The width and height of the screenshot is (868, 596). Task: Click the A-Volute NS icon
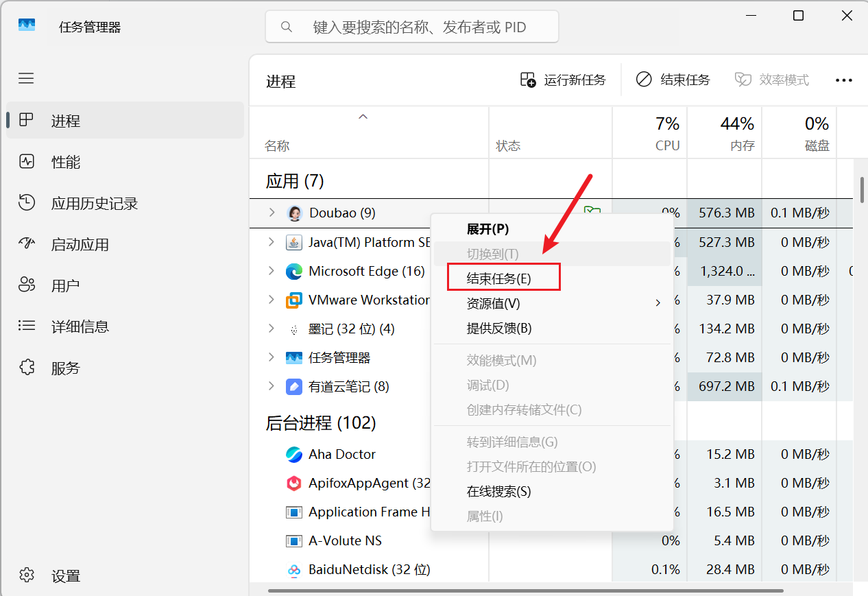pyautogui.click(x=294, y=540)
